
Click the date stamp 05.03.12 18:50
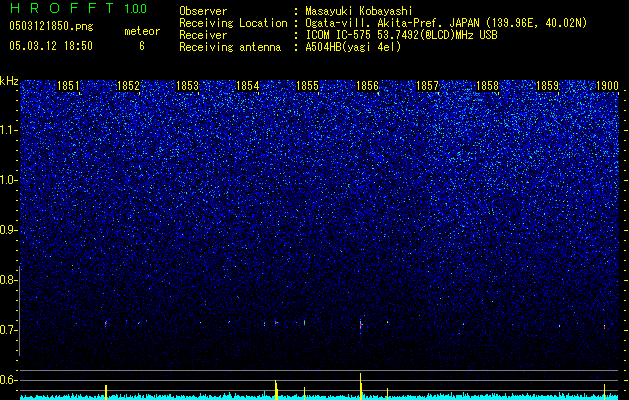(51, 46)
